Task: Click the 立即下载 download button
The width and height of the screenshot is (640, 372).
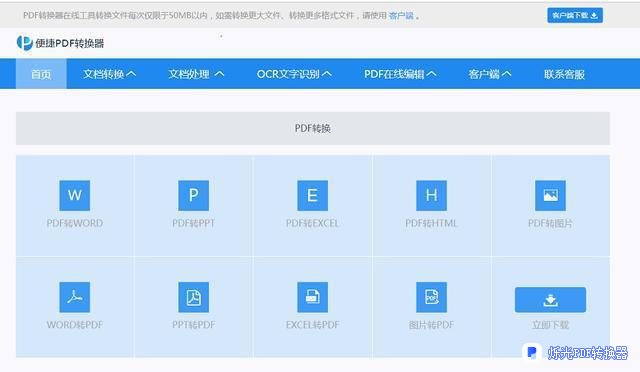Action: point(550,300)
